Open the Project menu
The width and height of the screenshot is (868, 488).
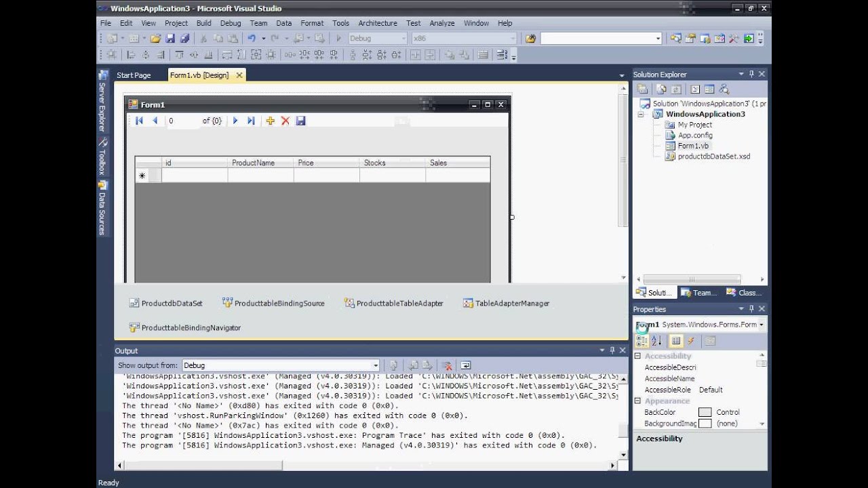click(x=176, y=23)
